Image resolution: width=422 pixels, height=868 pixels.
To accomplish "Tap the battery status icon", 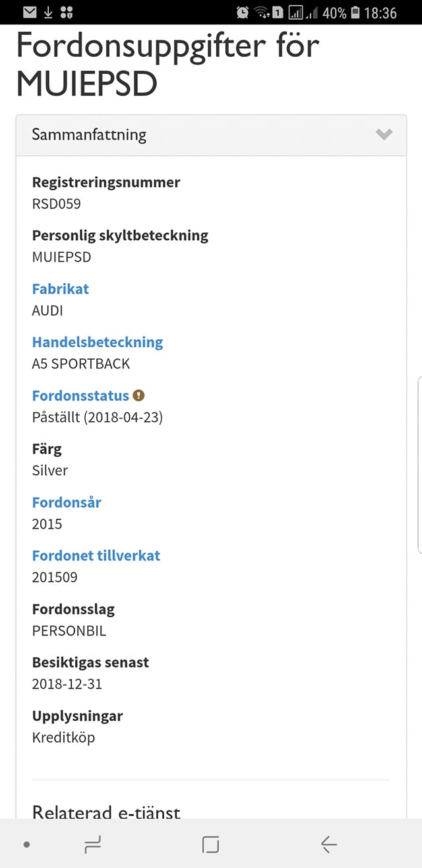I will coord(356,13).
